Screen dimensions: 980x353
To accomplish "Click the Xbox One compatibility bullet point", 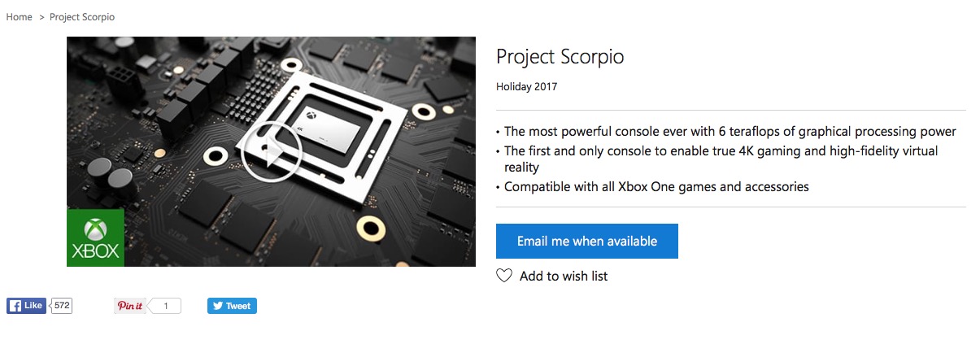I will point(656,186).
